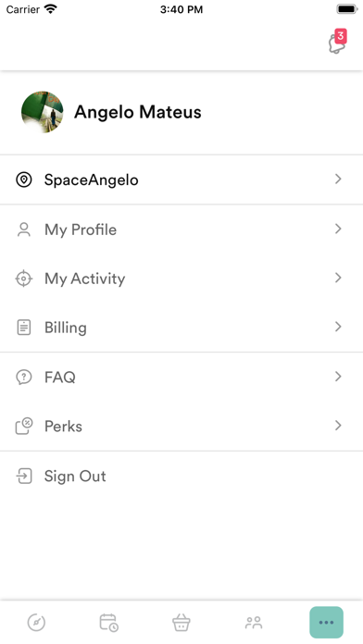Tap the Billing document icon

(x=24, y=328)
